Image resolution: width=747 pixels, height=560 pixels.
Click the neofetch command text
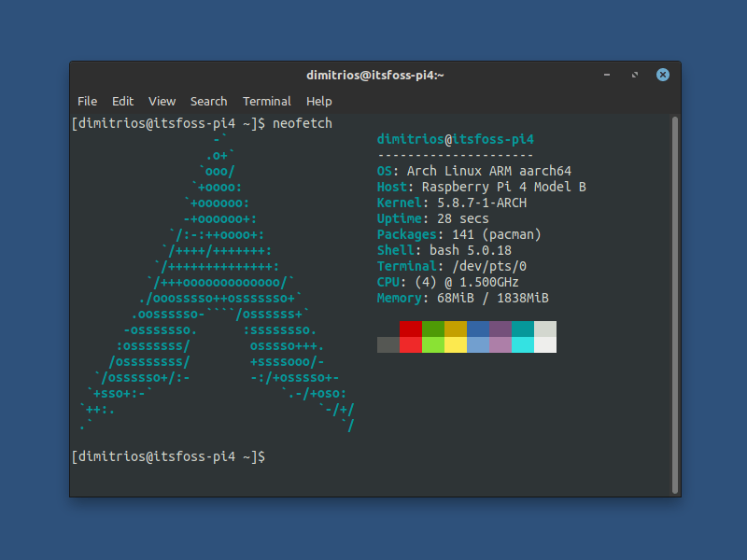tap(303, 122)
